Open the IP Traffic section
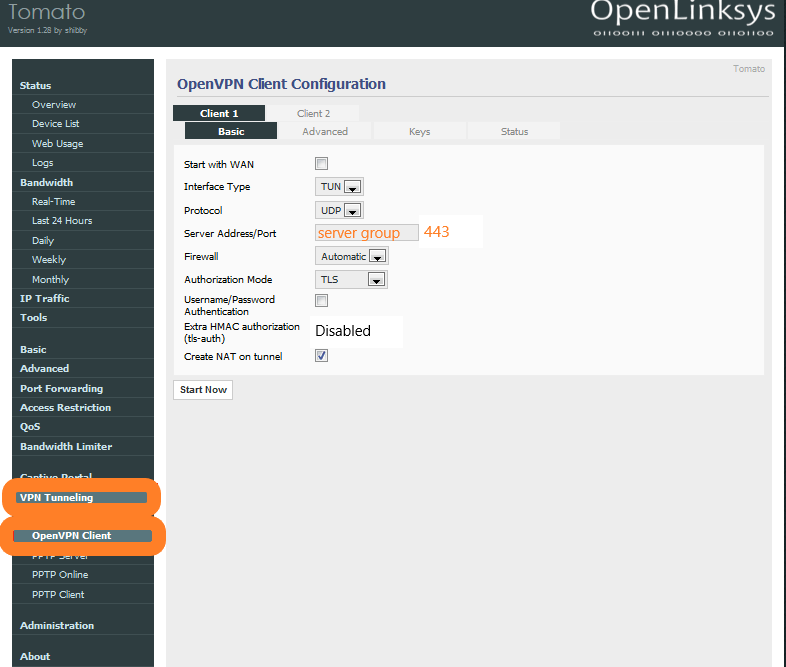 45,299
